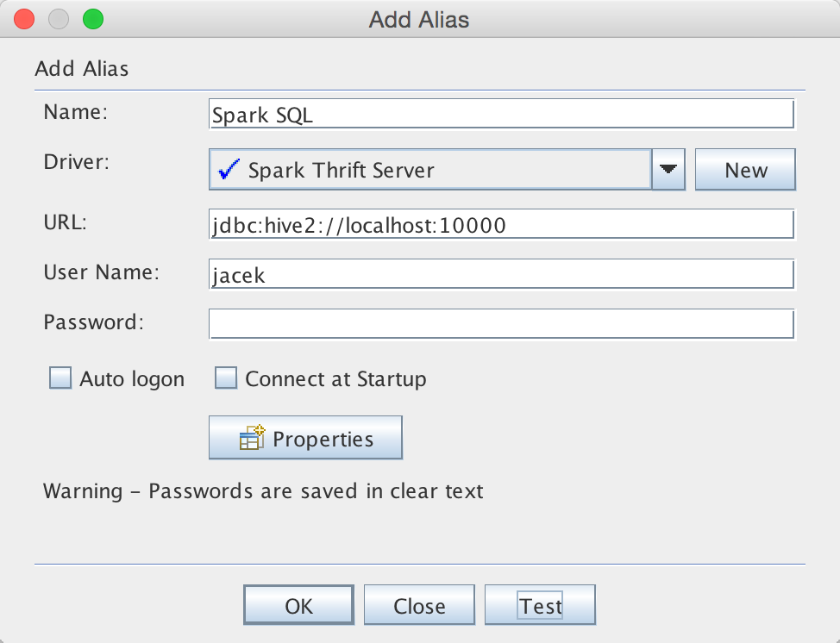Click the URL field with the jdbc address

[x=500, y=223]
